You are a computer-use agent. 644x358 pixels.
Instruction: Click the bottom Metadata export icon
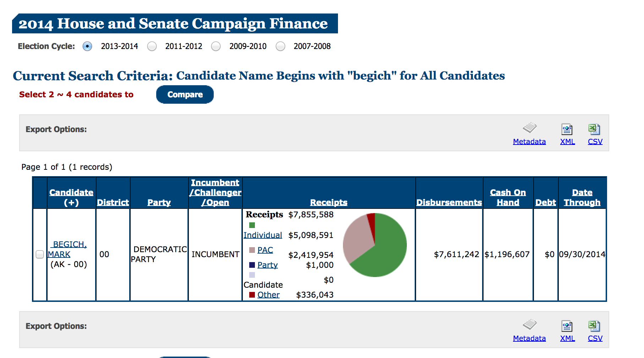click(x=529, y=325)
